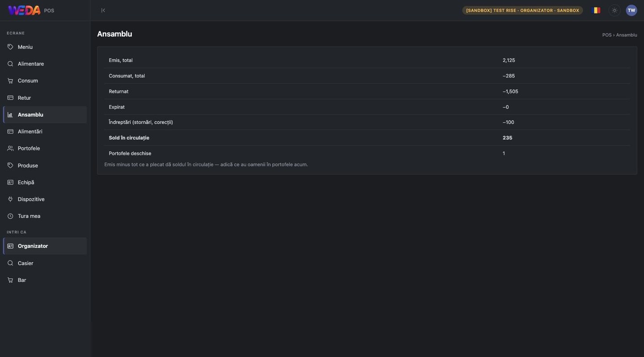Viewport: 644px width, 357px height.
Task: Open Tura mea
Action: [45, 216]
